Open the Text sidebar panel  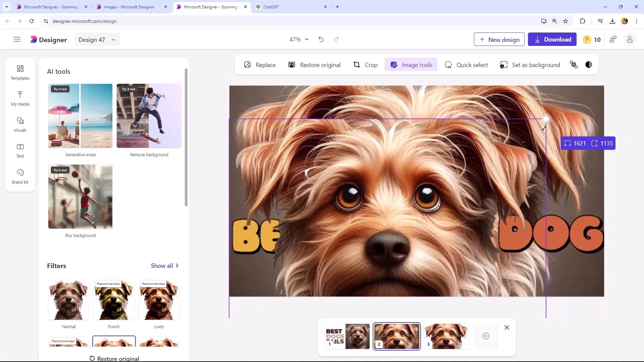[x=20, y=150]
